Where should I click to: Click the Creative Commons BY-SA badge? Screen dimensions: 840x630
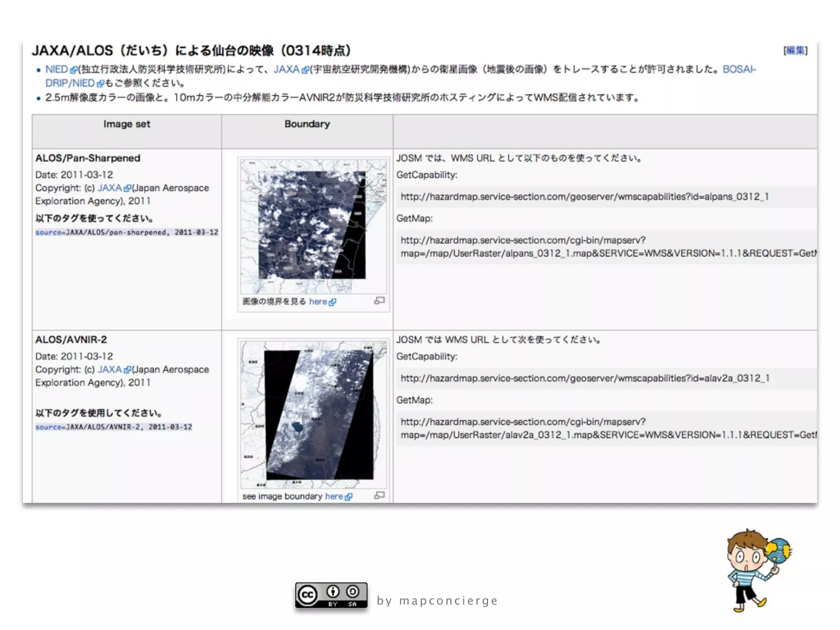[x=331, y=596]
